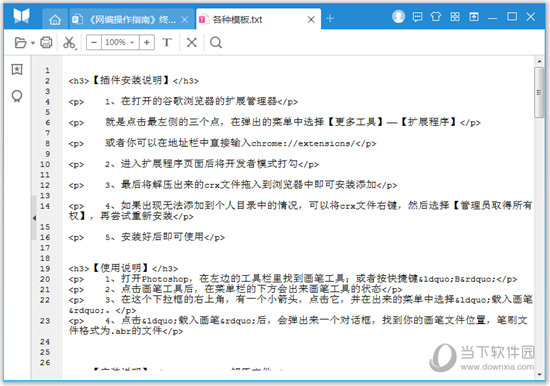Open the 100% zoom dropdown
The width and height of the screenshot is (550, 386).
coord(120,42)
